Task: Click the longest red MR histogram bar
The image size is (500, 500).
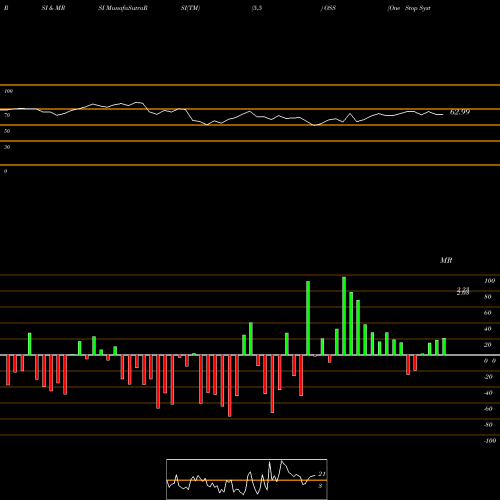Action: point(229,386)
